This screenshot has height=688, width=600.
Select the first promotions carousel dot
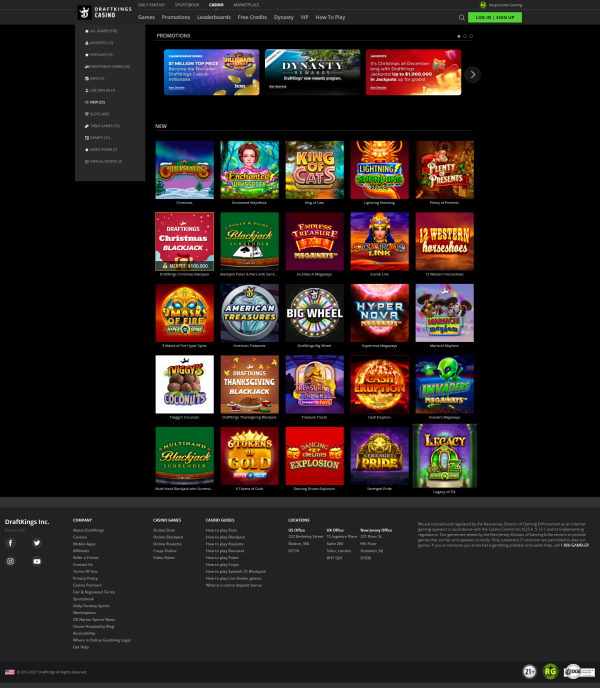(x=459, y=36)
